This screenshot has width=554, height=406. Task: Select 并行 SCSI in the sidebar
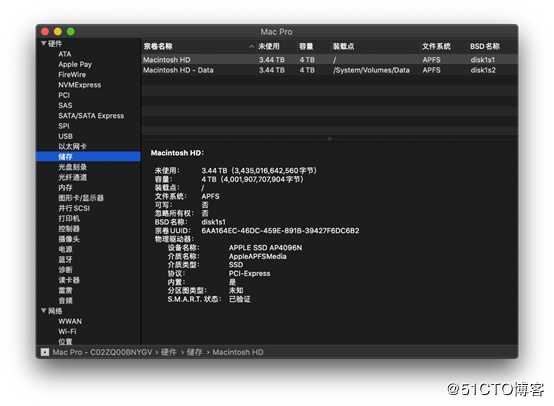tap(74, 208)
